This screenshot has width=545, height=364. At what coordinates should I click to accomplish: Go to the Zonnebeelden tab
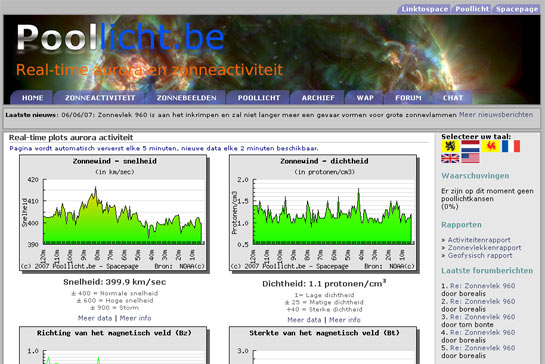coord(186,98)
